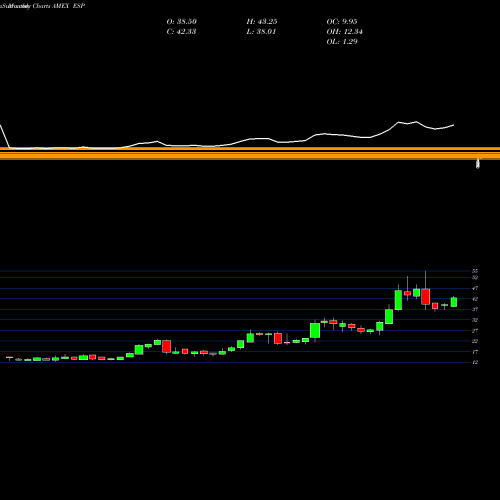Click the low value 'L: 38.01'
The height and width of the screenshot is (500, 500).
point(261,32)
